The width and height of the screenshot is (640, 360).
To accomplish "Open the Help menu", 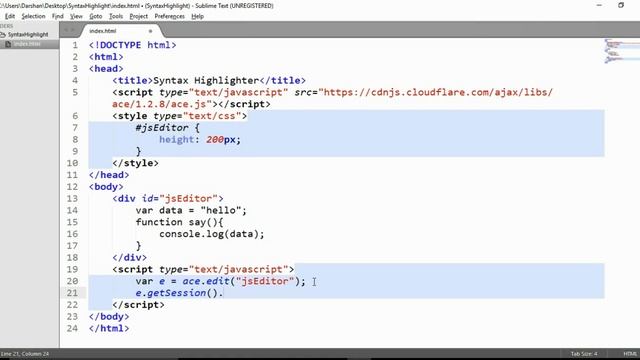I will 198,16.
